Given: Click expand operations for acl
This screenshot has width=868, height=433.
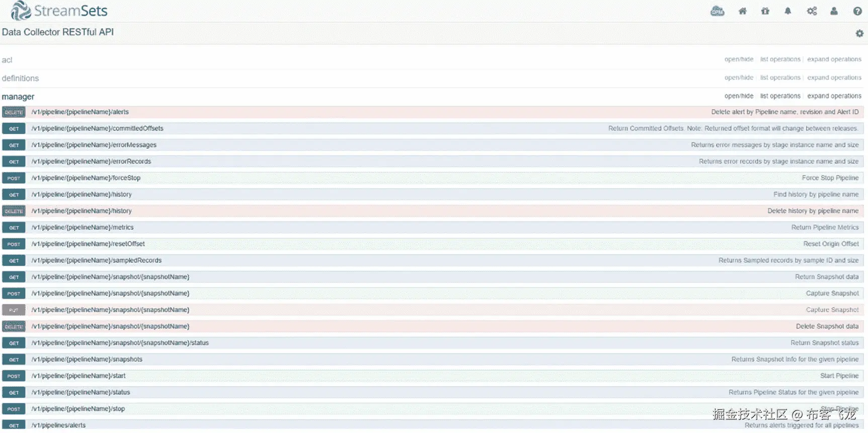Looking at the screenshot, I should pyautogui.click(x=834, y=59).
